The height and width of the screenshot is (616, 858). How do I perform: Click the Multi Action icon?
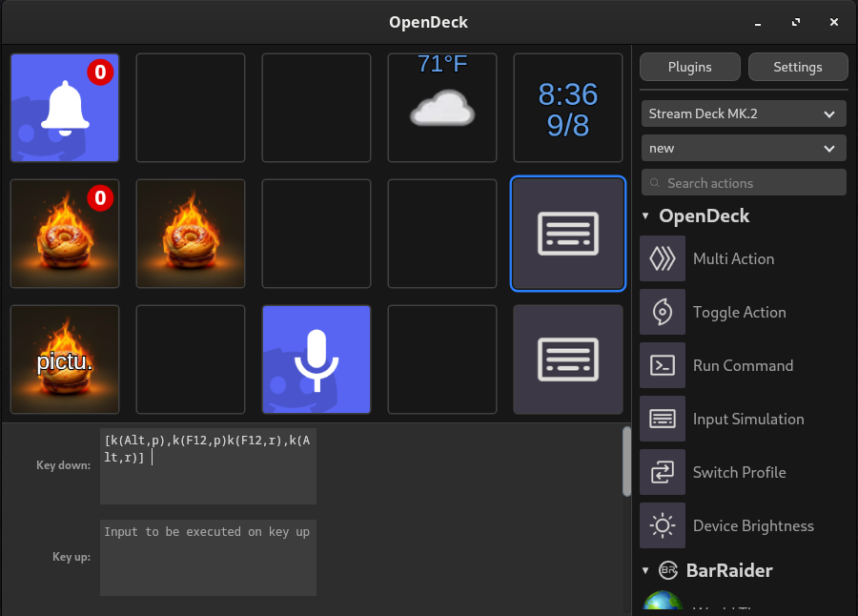pyautogui.click(x=663, y=258)
